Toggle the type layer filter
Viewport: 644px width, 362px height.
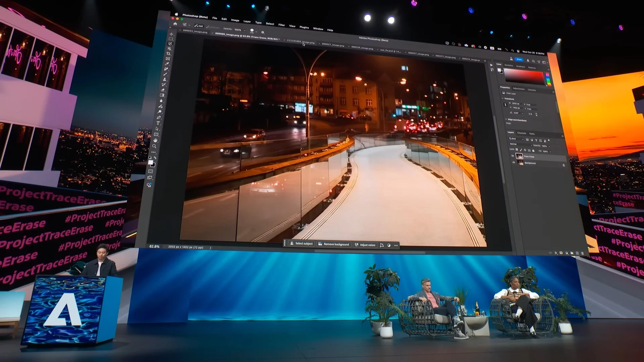click(x=536, y=141)
